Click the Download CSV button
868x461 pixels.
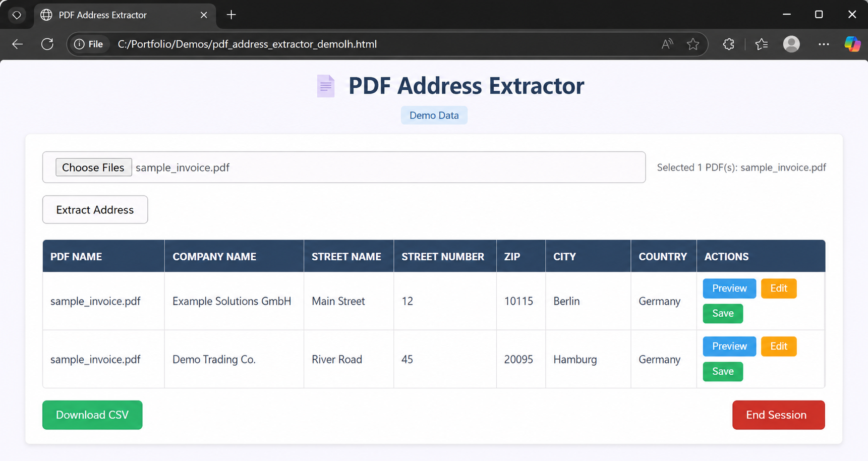coord(92,415)
